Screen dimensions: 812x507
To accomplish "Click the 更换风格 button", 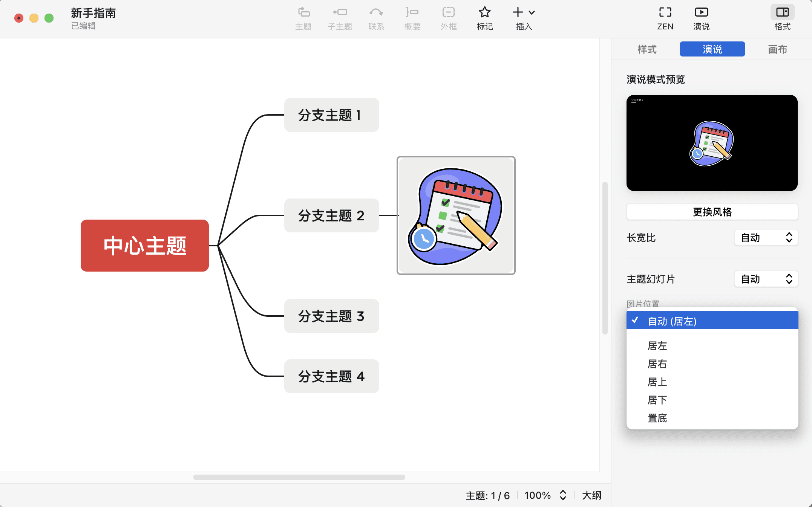I will (712, 212).
